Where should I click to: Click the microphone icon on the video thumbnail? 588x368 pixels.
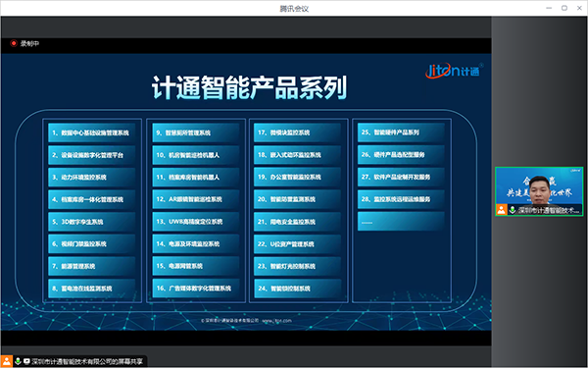click(513, 210)
